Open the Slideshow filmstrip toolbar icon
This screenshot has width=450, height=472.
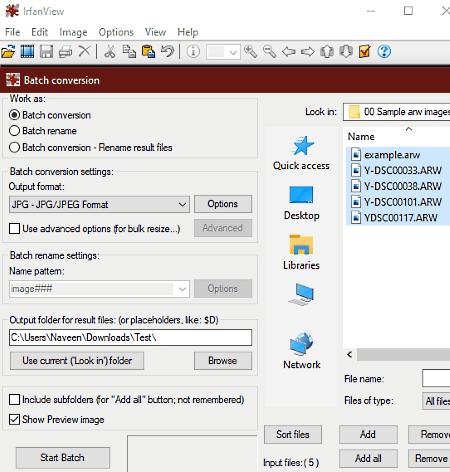27,52
